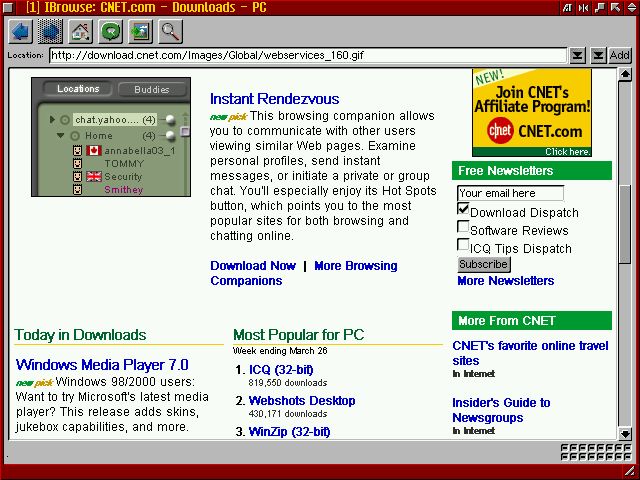Click the CNET Affiliate Program banner
640x480 pixels.
532,113
